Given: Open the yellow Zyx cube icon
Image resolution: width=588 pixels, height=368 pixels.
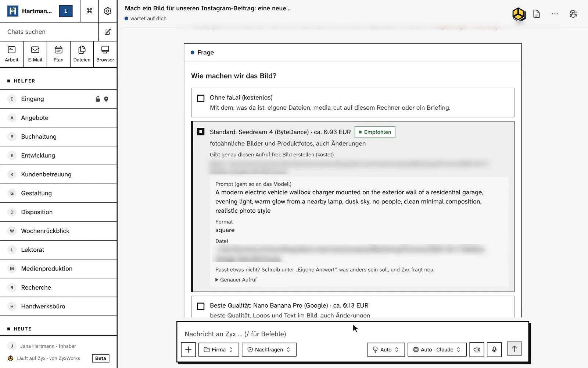Looking at the screenshot, I should (x=519, y=14).
